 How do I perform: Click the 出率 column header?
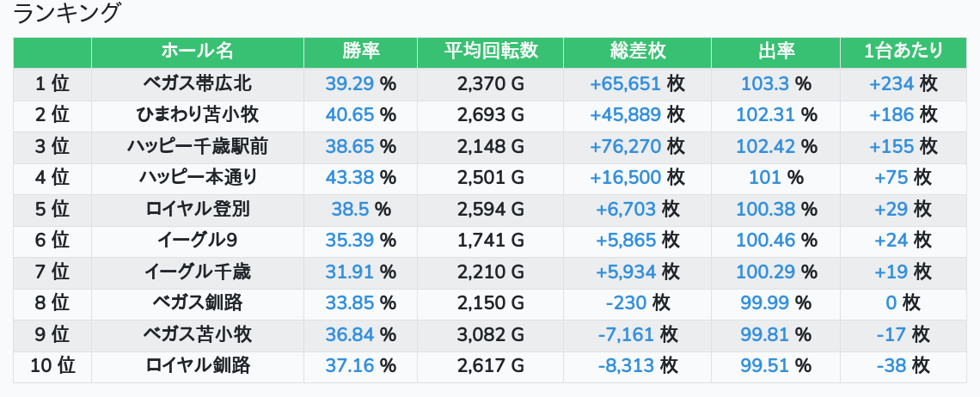[775, 52]
